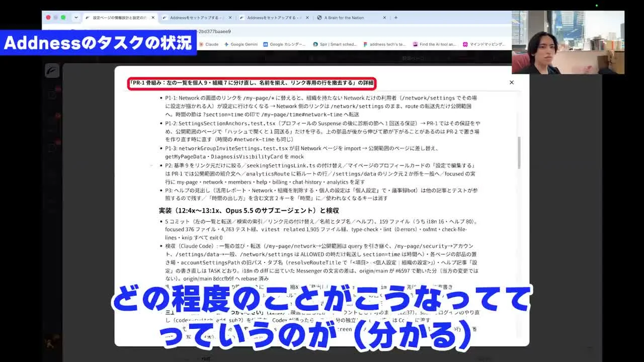Open the Spir Smart sched bookmark
Image resolution: width=644 pixels, height=362 pixels.
[x=335, y=44]
